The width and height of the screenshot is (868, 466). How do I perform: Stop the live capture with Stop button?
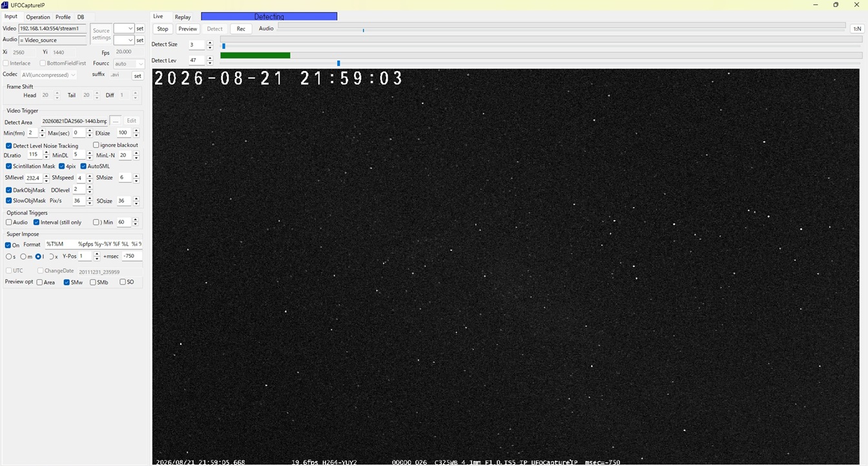click(163, 29)
